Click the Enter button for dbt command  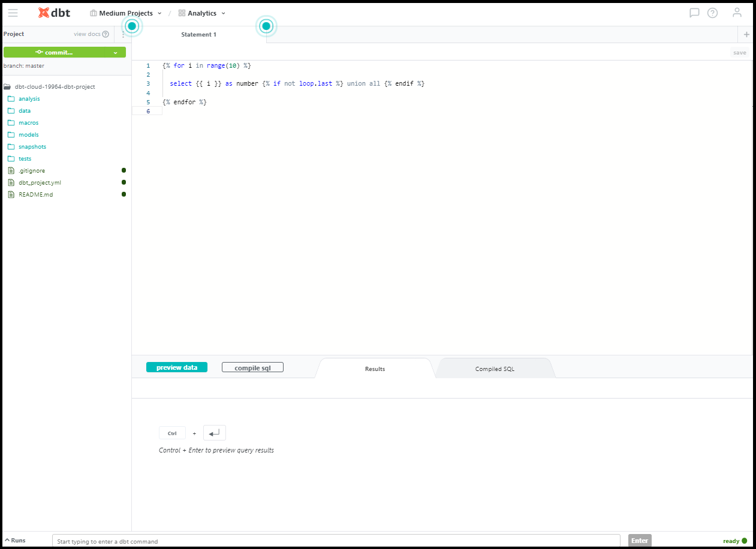(x=640, y=541)
